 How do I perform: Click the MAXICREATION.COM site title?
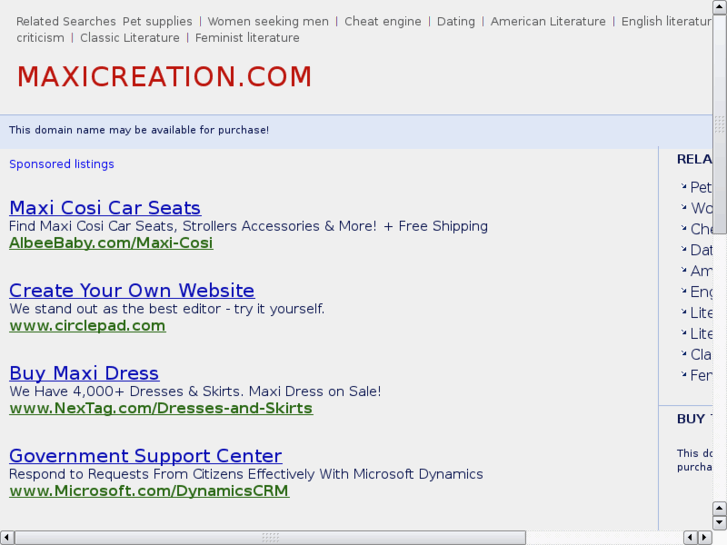(165, 77)
